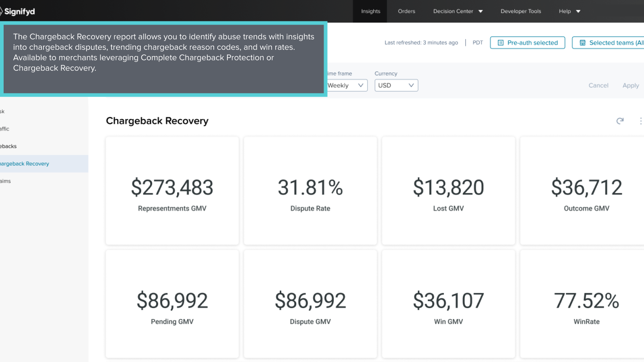Click the Cancel button
This screenshot has height=362, width=644.
[598, 85]
